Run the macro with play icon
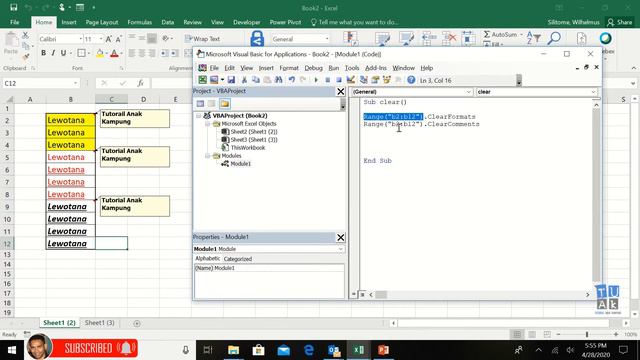 [316, 80]
